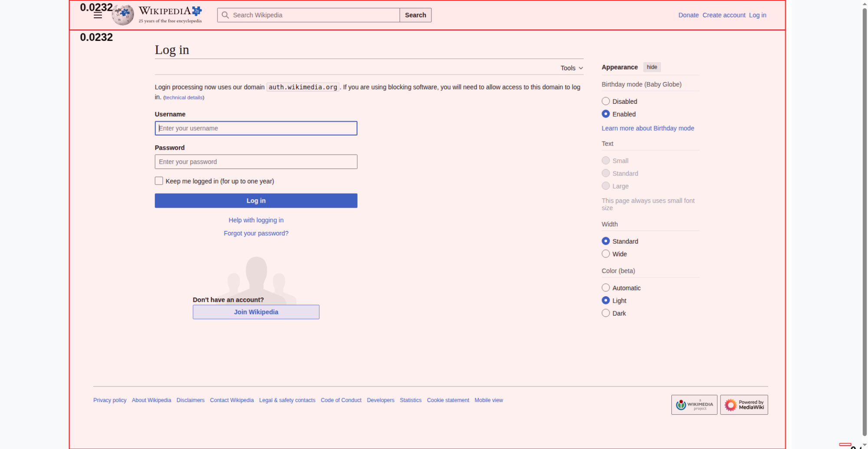This screenshot has height=449, width=868.
Task: Open the hamburger main menu icon
Action: tap(98, 16)
